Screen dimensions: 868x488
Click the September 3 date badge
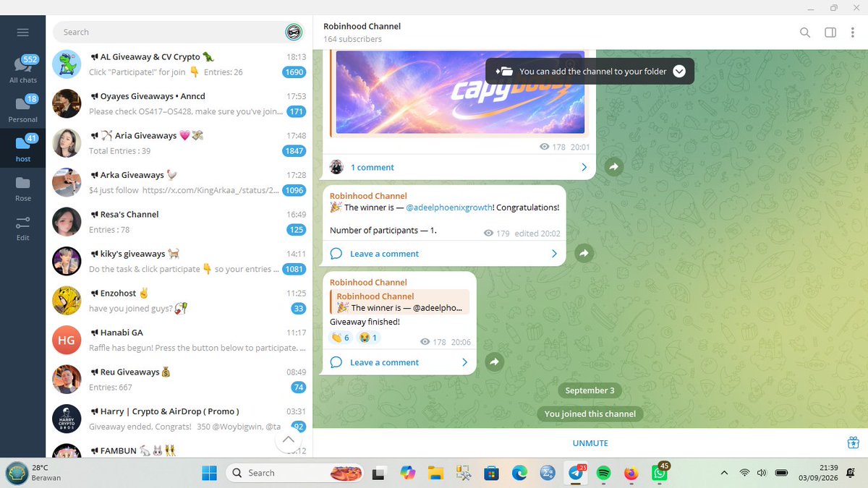tap(590, 390)
